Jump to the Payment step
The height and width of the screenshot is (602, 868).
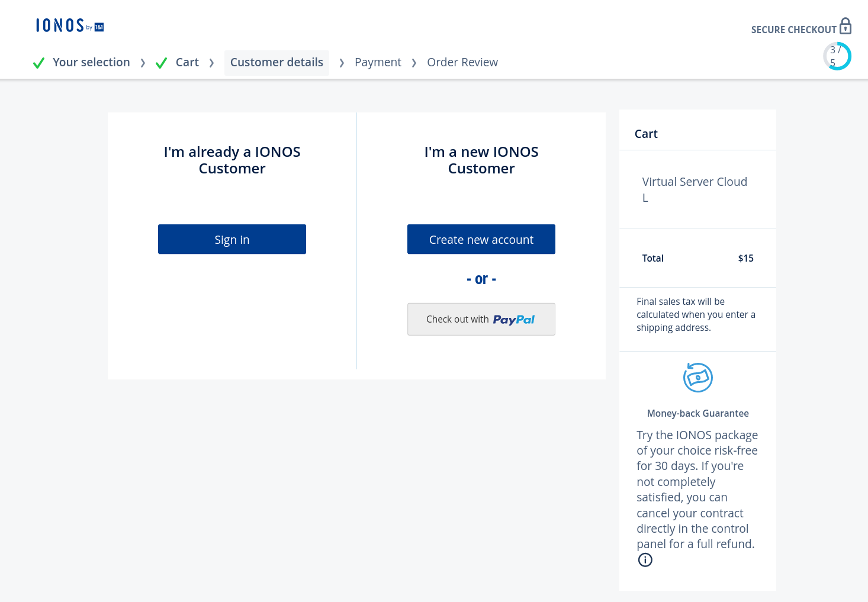(378, 62)
